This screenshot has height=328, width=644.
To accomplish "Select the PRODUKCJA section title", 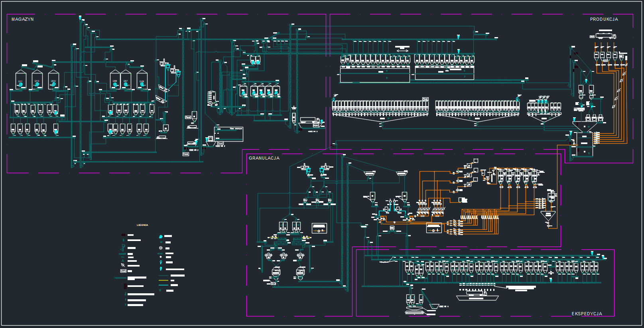I will click(x=604, y=19).
